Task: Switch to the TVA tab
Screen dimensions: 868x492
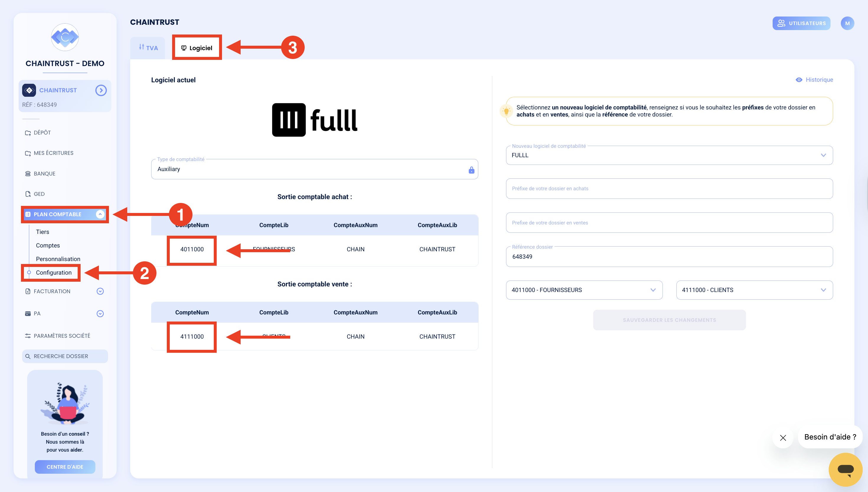Action: (148, 48)
